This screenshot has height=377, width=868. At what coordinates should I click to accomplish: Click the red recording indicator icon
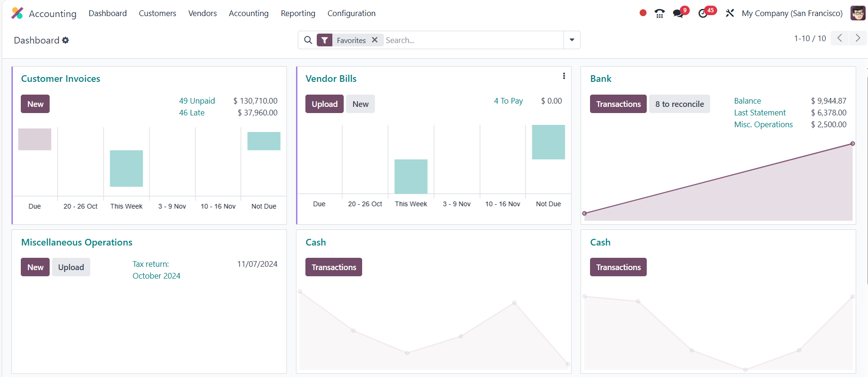click(x=643, y=13)
